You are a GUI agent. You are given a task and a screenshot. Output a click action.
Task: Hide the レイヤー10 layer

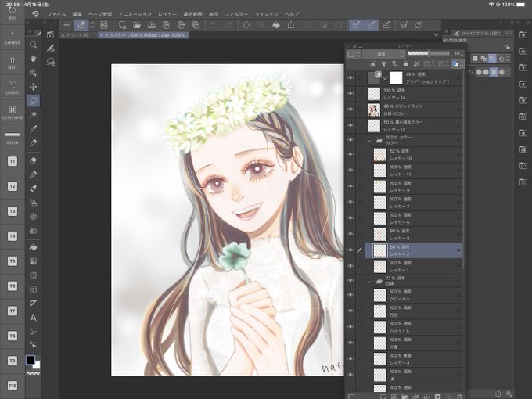pos(350,154)
